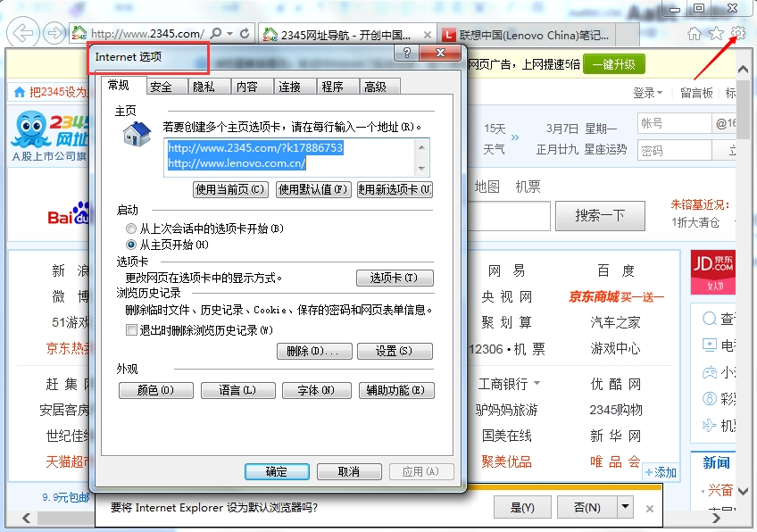The image size is (757, 532).
Task: Click the 密码 input field
Action: click(x=674, y=151)
